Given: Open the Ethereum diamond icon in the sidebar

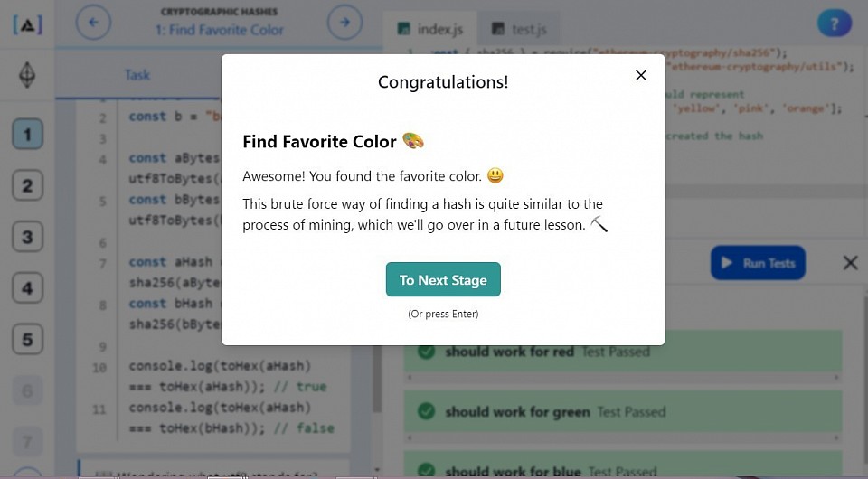Looking at the screenshot, I should pyautogui.click(x=27, y=75).
